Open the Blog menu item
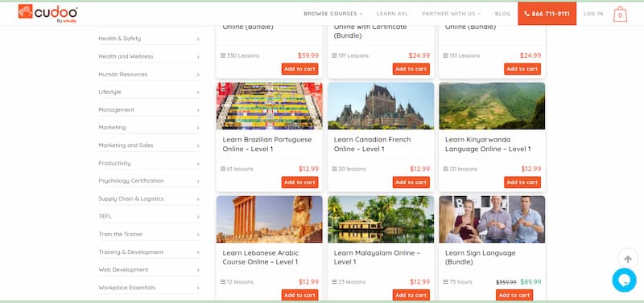The image size is (644, 303). [x=502, y=14]
